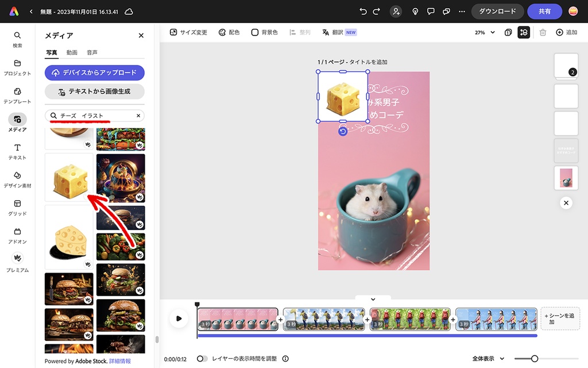The height and width of the screenshot is (368, 588).
Task: Click the ダウンロード button
Action: [x=498, y=11]
